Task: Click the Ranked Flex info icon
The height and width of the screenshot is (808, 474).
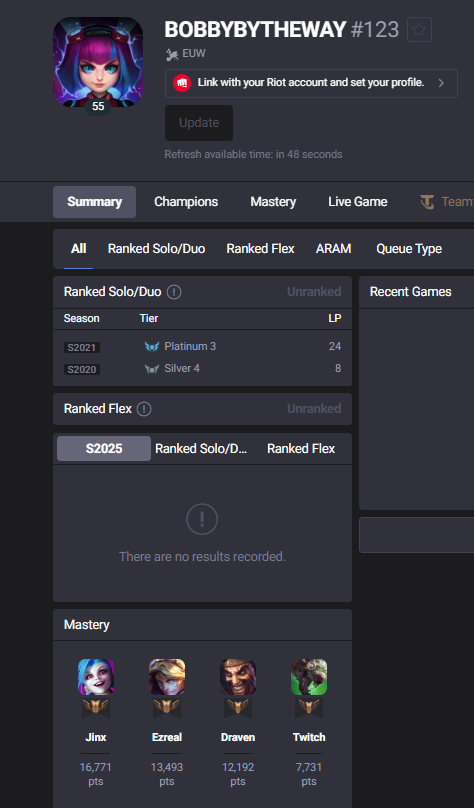Action: (144, 409)
